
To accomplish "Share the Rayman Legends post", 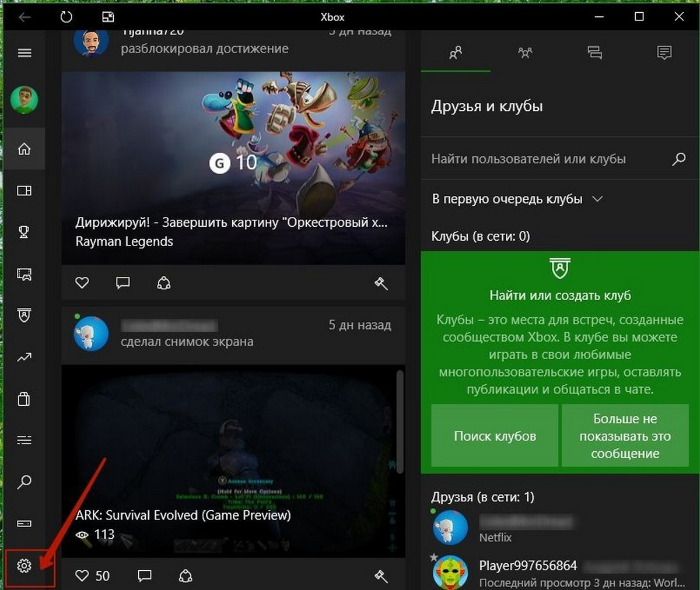I will (x=164, y=283).
